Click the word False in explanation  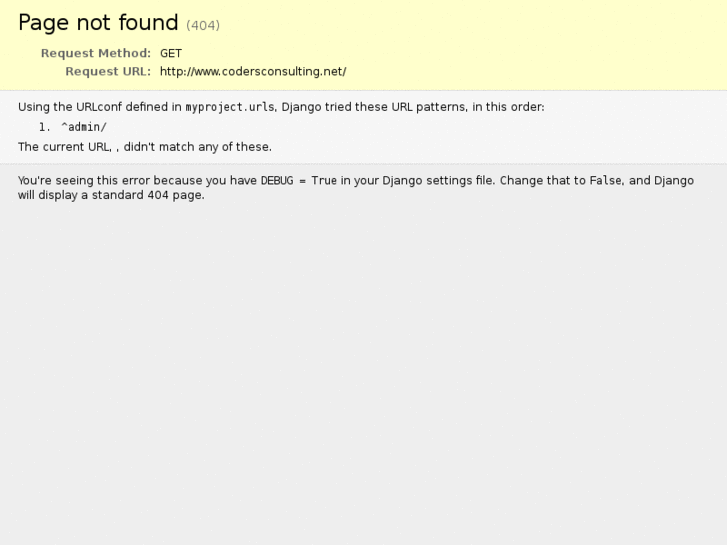pos(606,180)
